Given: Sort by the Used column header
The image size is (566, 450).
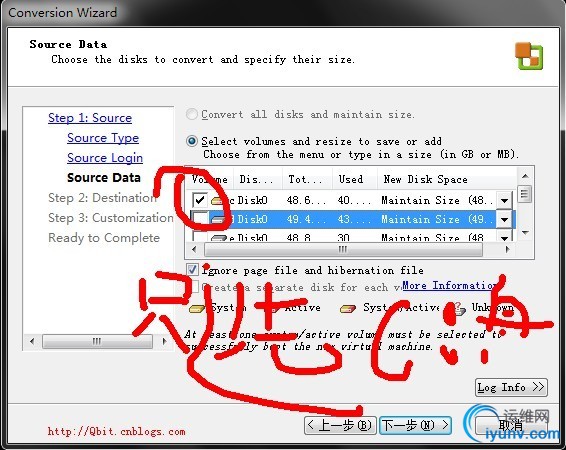Looking at the screenshot, I should click(x=355, y=179).
